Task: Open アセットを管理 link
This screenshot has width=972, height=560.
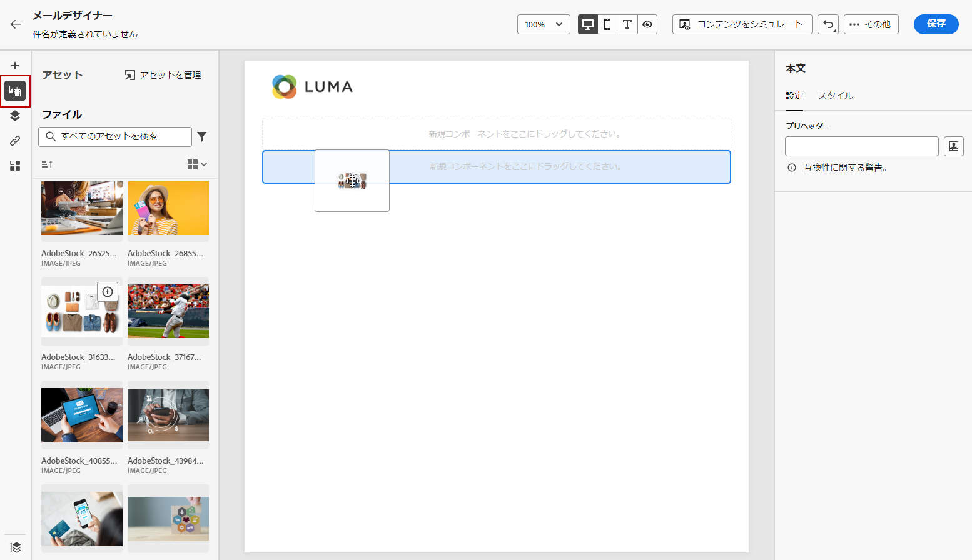Action: click(163, 75)
